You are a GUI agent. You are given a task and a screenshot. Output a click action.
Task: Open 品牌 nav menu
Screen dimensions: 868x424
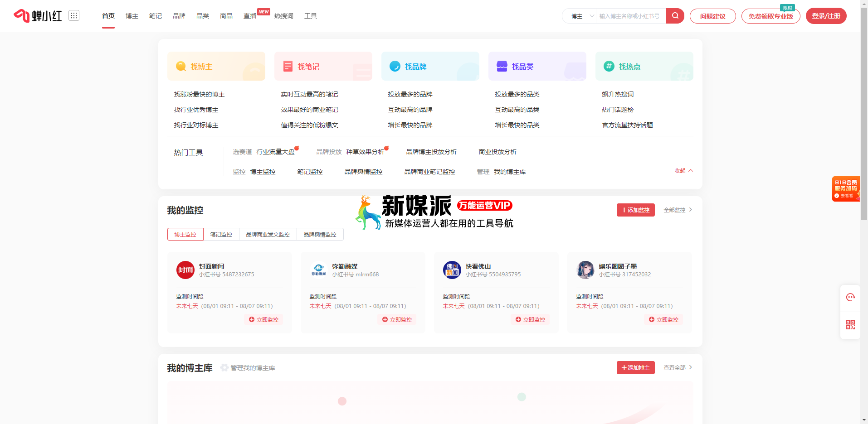tap(179, 16)
